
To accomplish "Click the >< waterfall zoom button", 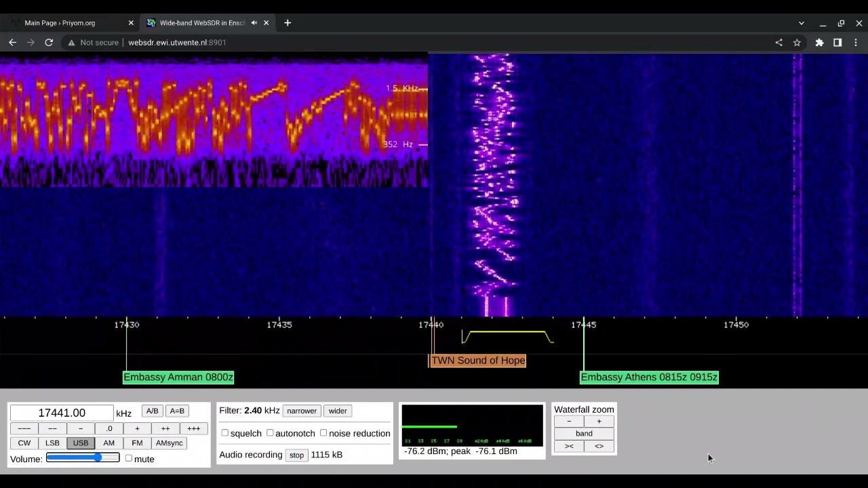I will [x=569, y=446].
